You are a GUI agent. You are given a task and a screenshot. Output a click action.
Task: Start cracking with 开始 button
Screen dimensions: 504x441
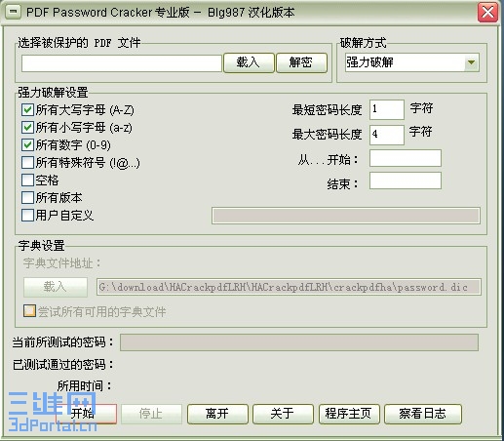click(x=86, y=414)
